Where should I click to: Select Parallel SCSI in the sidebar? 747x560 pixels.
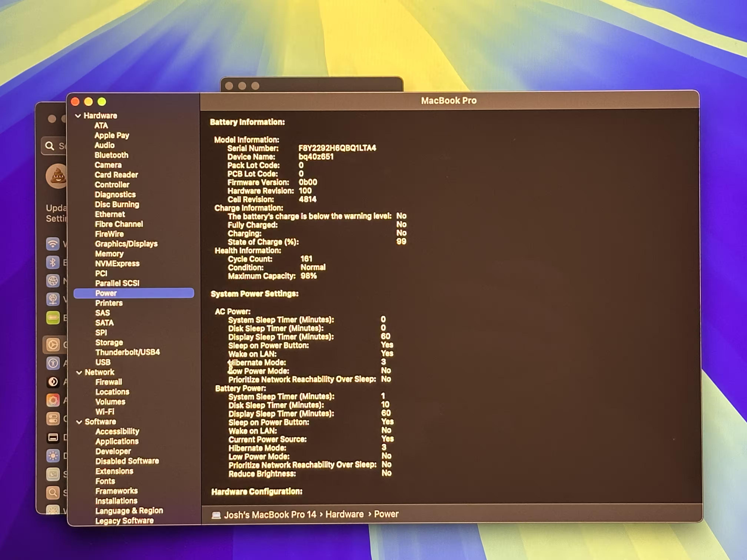117,283
